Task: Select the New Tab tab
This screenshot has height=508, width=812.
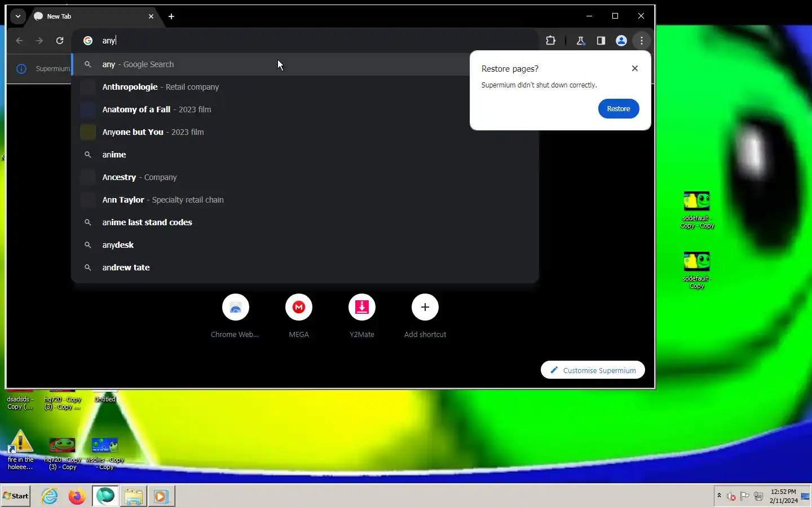Action: tap(93, 16)
